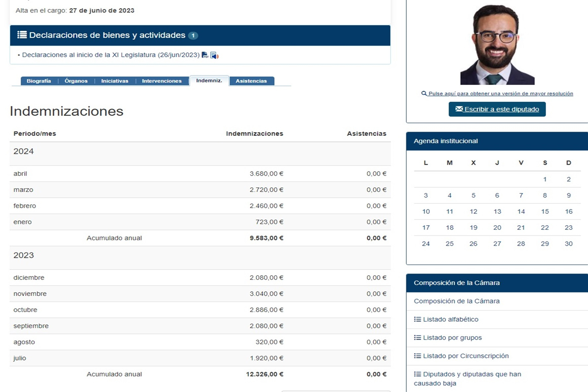The width and height of the screenshot is (588, 392).
Task: Open the PDF icon for XI Legislatura declarations
Action: (x=205, y=55)
